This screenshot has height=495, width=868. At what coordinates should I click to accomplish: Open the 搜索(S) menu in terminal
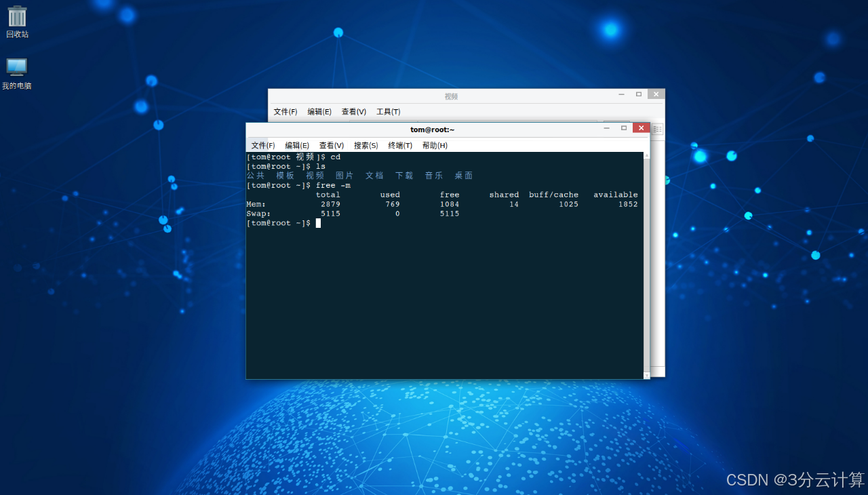click(x=366, y=146)
